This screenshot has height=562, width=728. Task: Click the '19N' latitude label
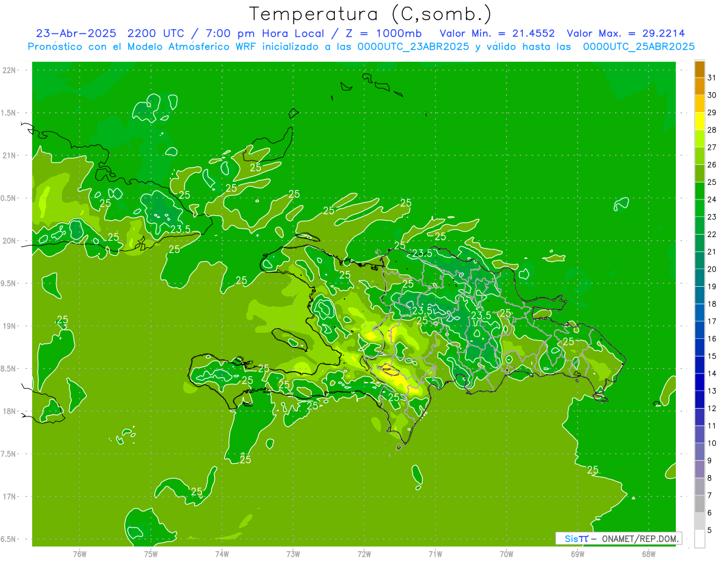(x=10, y=326)
